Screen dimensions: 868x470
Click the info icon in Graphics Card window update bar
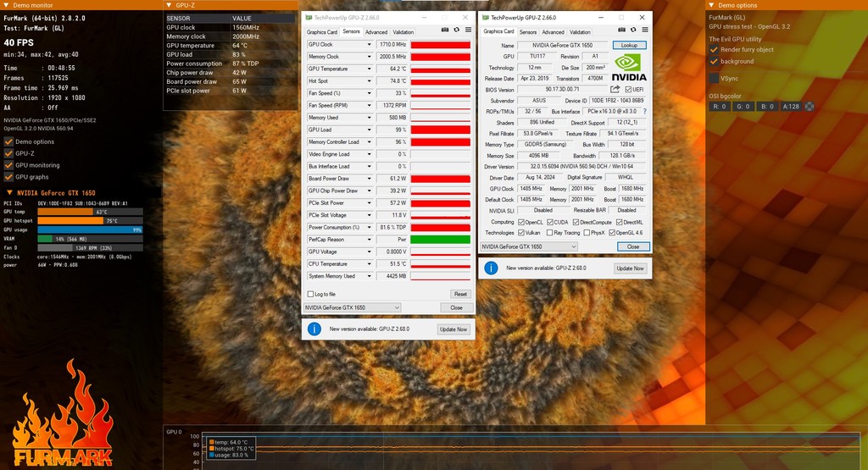[491, 268]
